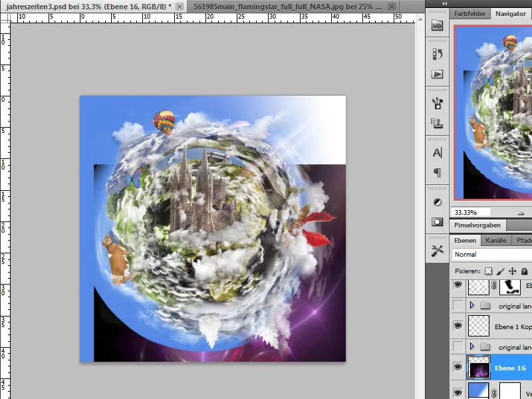Image resolution: width=532 pixels, height=399 pixels.
Task: Open the Clone Source stamp icon
Action: tap(437, 123)
